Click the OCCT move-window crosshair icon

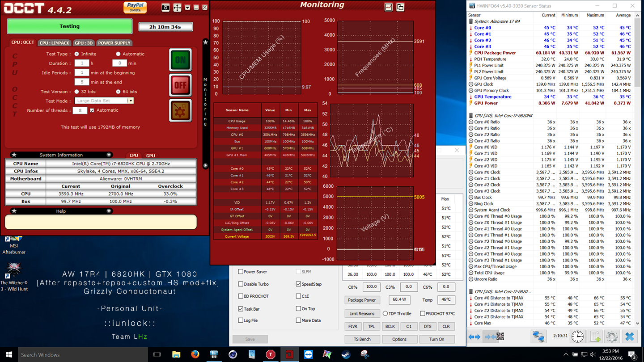point(177,8)
